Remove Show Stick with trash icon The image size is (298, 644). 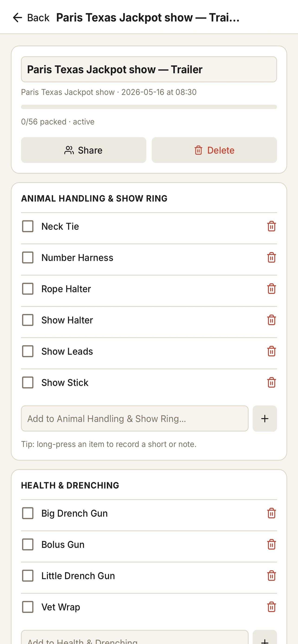pyautogui.click(x=272, y=383)
